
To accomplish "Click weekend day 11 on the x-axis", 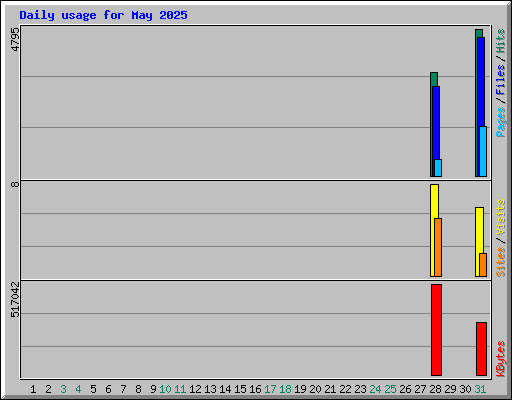I will click(x=180, y=389).
